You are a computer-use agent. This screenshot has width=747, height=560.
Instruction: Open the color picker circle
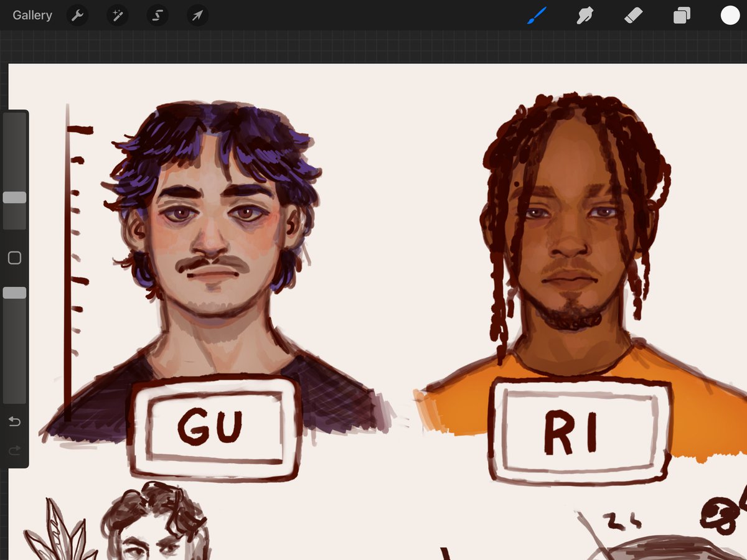(x=730, y=16)
